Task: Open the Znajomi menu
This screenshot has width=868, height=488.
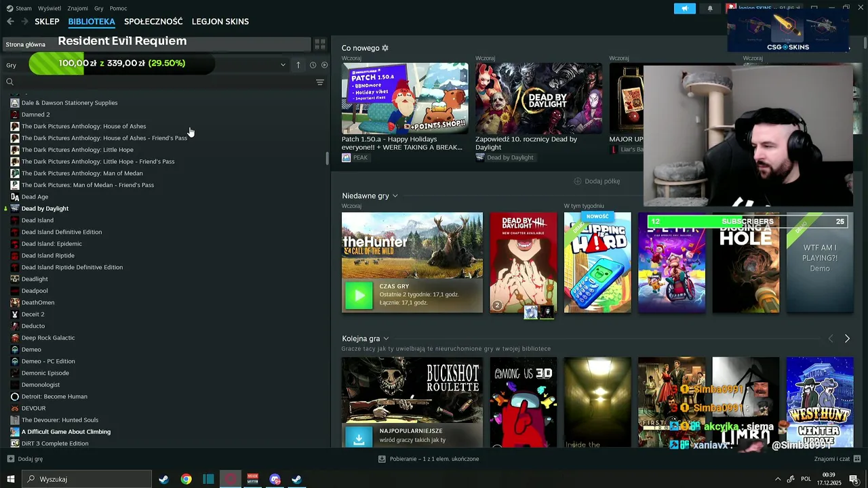Action: 78,8
